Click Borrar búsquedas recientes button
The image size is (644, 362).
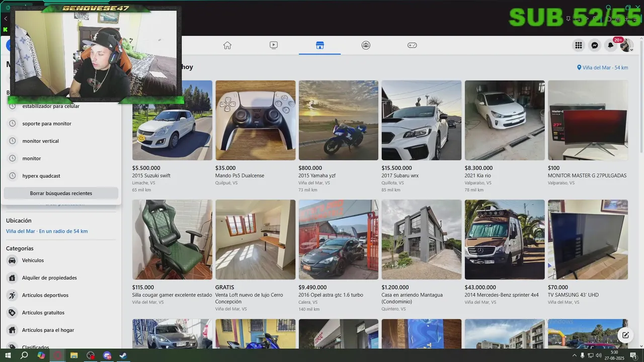pyautogui.click(x=61, y=193)
